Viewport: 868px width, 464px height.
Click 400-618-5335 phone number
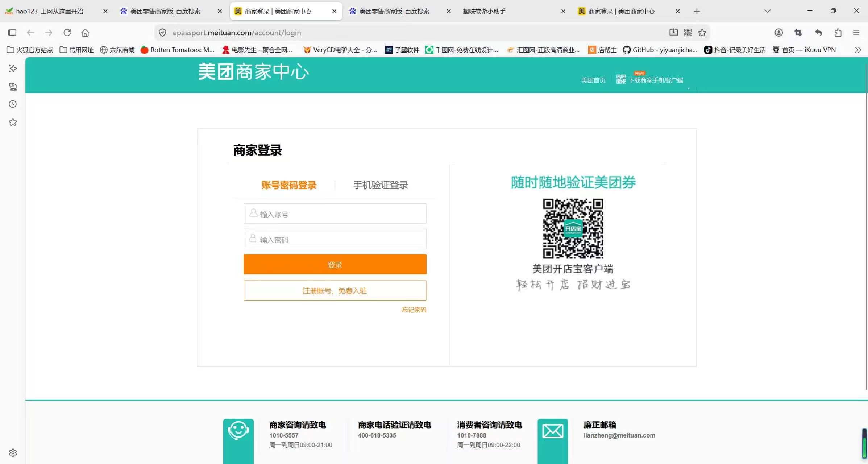pos(377,435)
